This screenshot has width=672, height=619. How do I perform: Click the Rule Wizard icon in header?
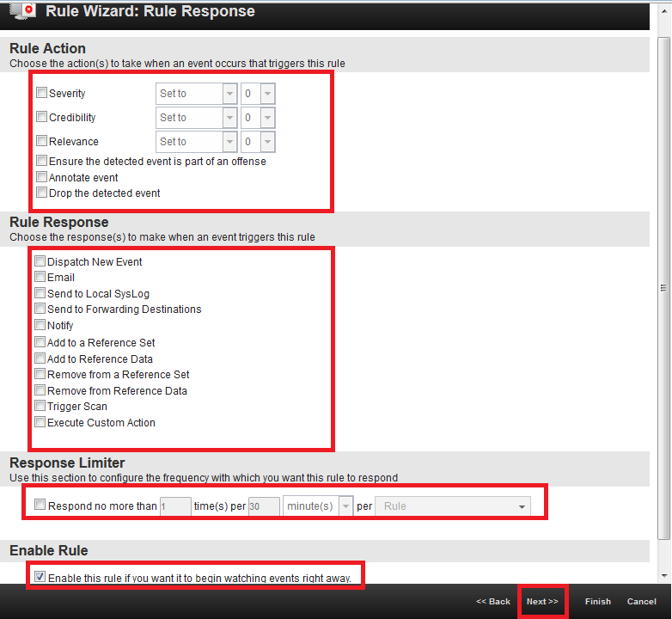point(21,12)
